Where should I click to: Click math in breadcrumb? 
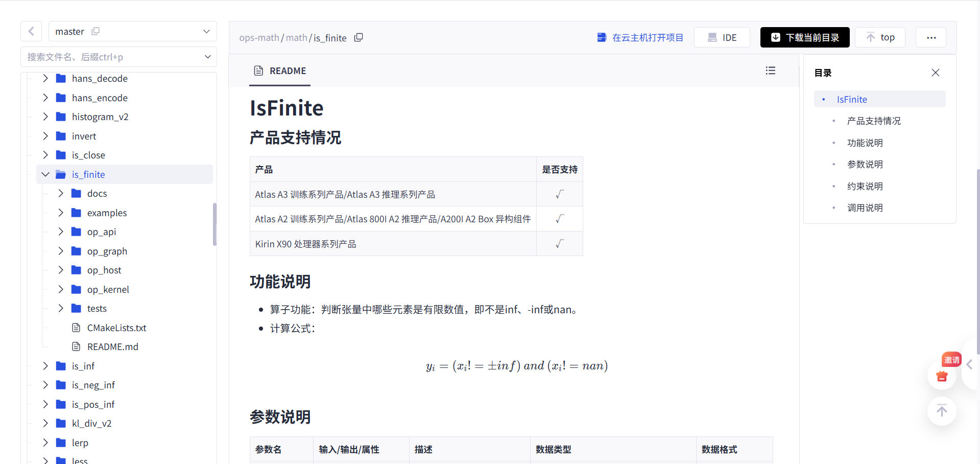[x=296, y=37]
